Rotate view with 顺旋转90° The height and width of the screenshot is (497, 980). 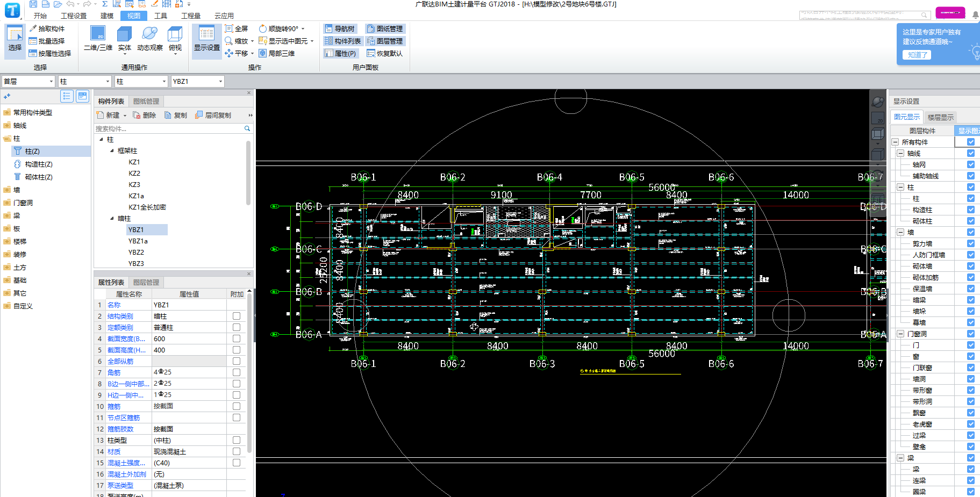[278, 28]
